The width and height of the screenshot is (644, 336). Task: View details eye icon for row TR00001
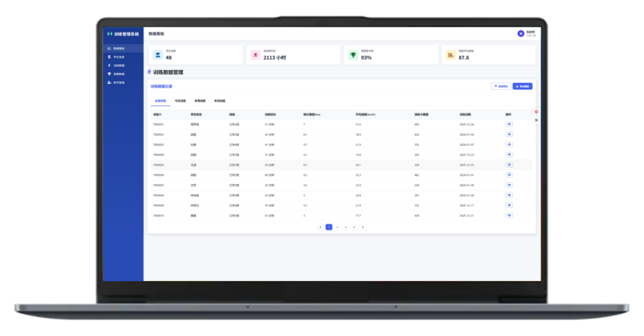tap(509, 124)
